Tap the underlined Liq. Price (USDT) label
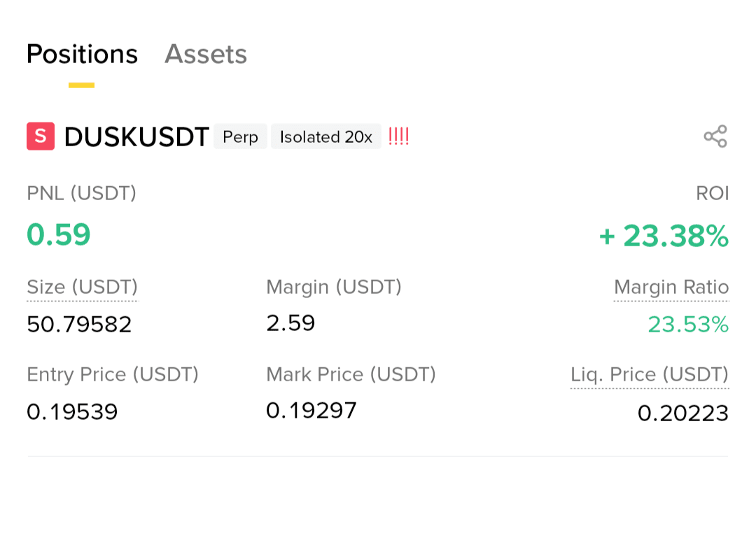Image resolution: width=756 pixels, height=559 pixels. tap(649, 375)
